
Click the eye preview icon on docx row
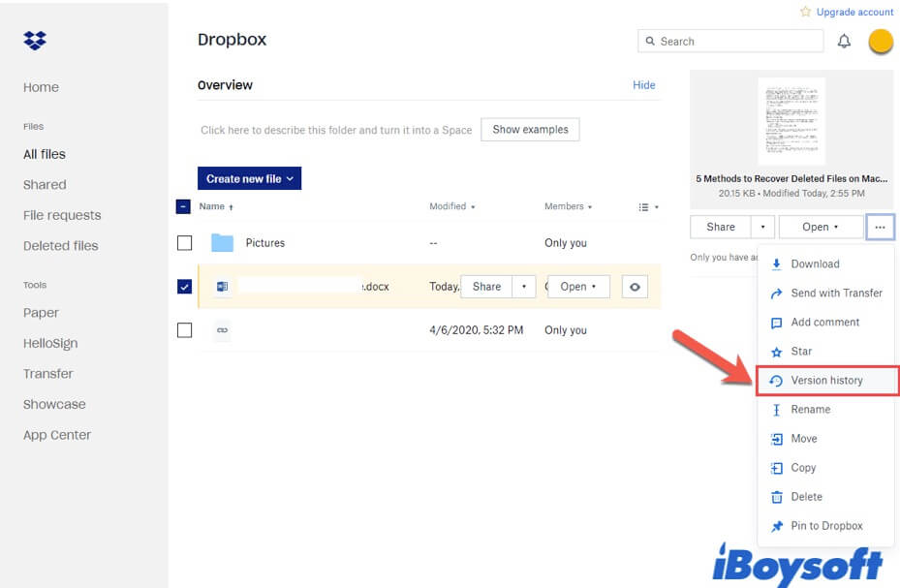tap(635, 287)
